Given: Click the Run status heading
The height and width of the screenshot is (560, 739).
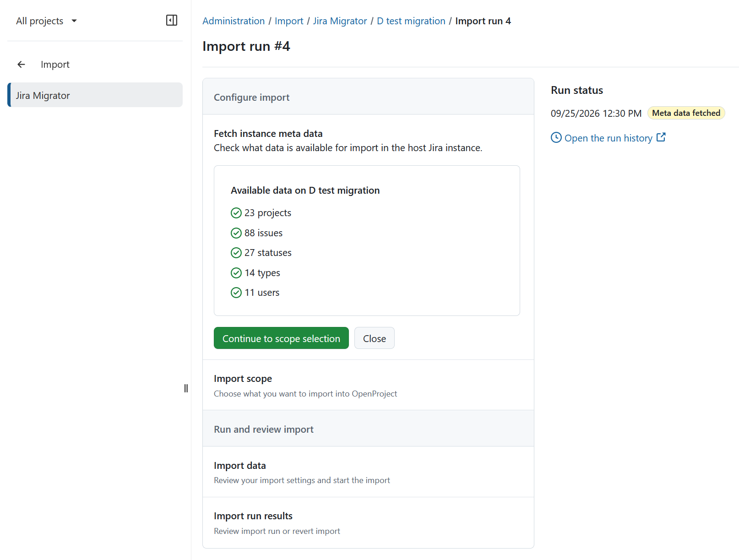Looking at the screenshot, I should (576, 90).
